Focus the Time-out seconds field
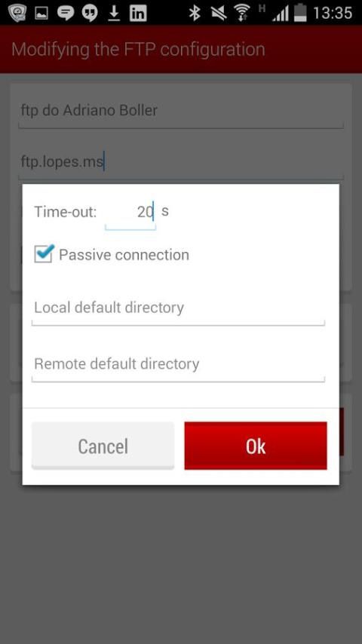The width and height of the screenshot is (362, 644). coord(130,213)
